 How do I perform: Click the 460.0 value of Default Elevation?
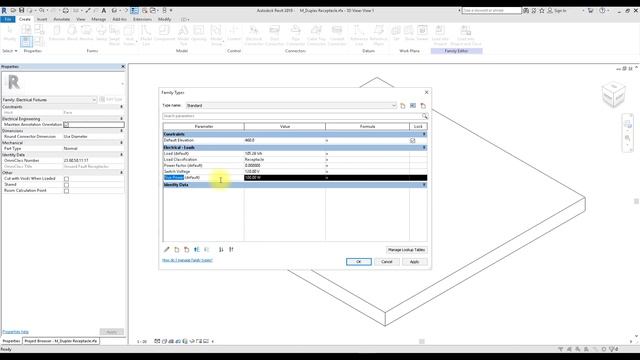[x=285, y=140]
